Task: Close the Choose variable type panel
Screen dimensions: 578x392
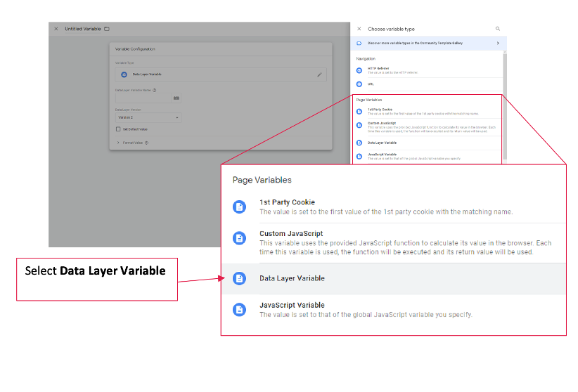Action: click(x=359, y=29)
